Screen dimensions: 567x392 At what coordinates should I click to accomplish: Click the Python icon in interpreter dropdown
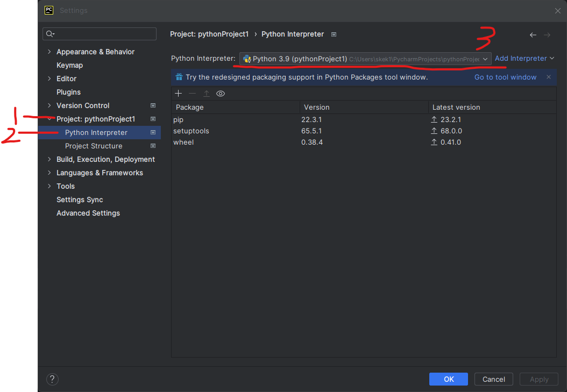click(x=247, y=59)
